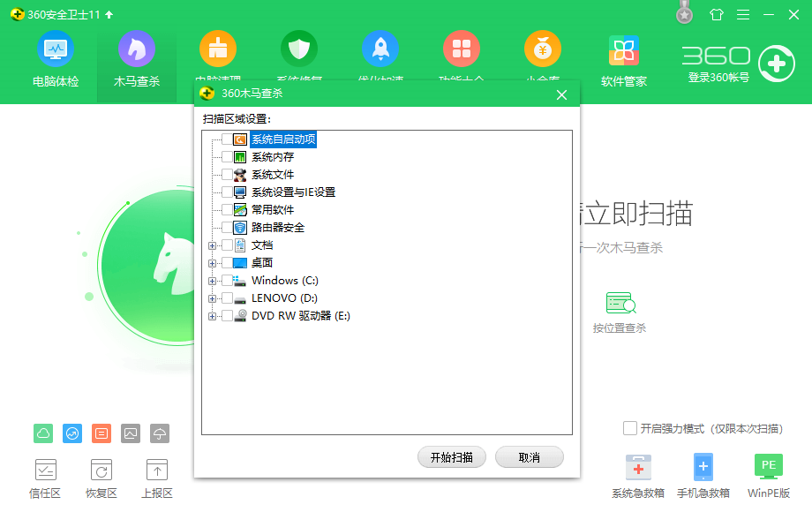The image size is (812, 512).
Task: Click the 上报区 report zone icon
Action: pyautogui.click(x=156, y=471)
